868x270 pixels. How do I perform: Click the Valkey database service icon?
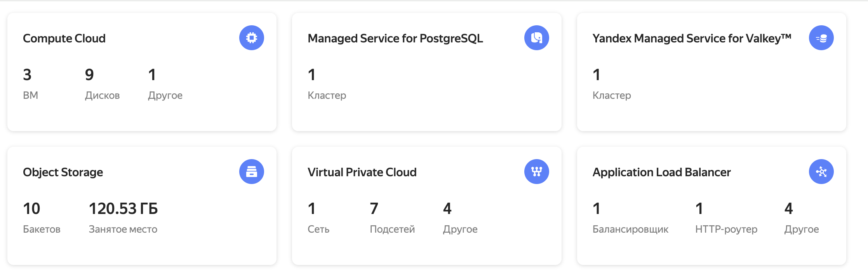pos(821,38)
